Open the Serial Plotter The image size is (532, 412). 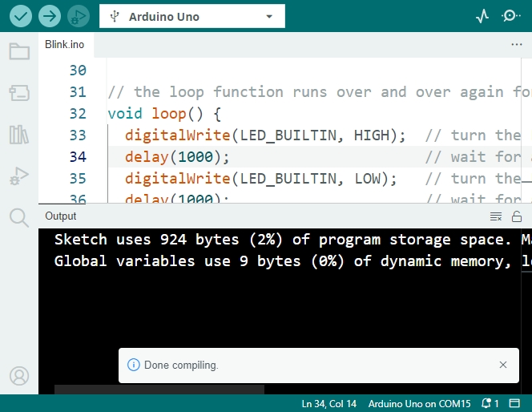tap(482, 16)
